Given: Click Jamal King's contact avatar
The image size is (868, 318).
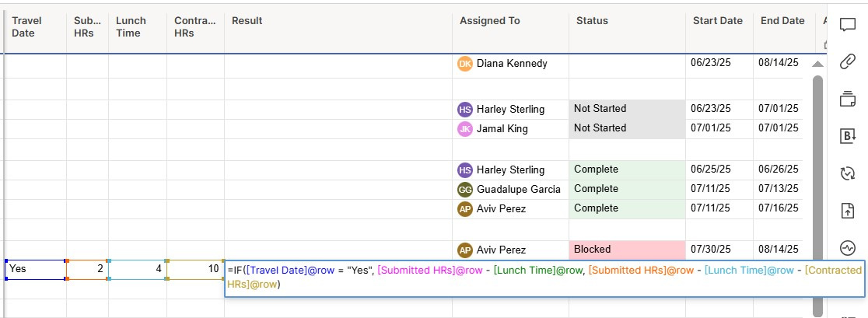Looking at the screenshot, I should point(465,129).
